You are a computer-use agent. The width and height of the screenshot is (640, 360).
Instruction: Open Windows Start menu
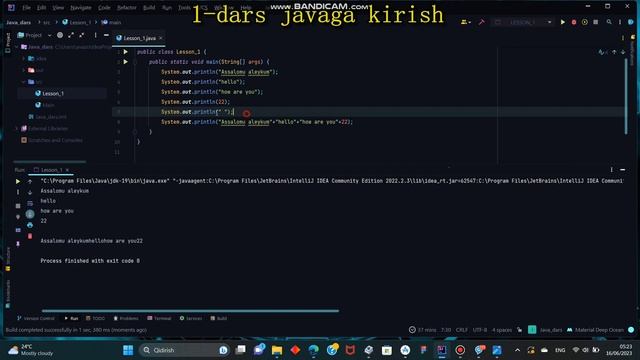[128, 350]
